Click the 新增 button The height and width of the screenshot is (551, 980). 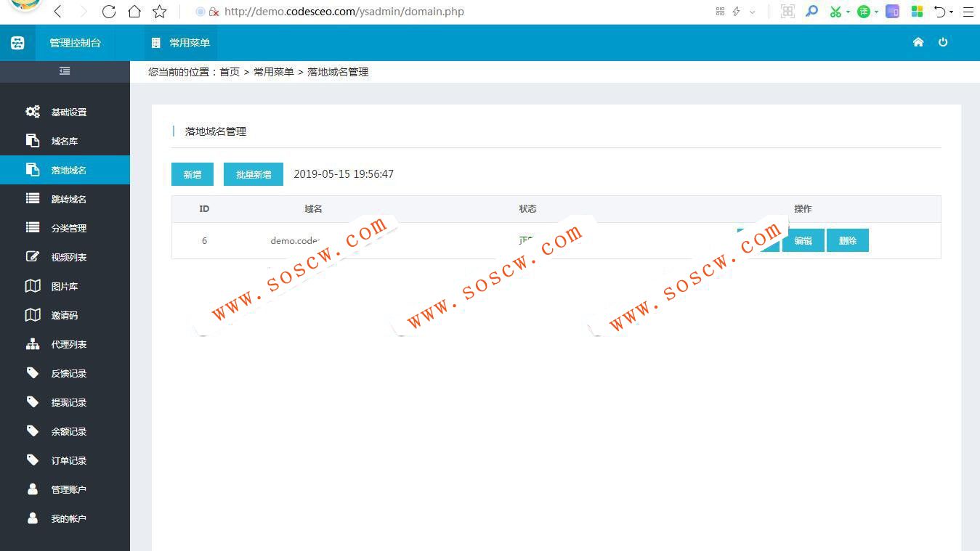point(193,174)
